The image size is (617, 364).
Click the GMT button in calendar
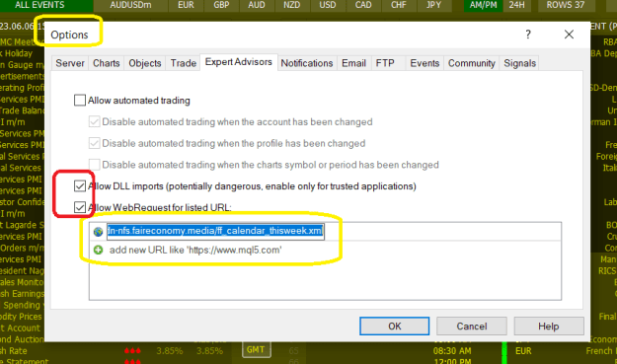pos(256,349)
